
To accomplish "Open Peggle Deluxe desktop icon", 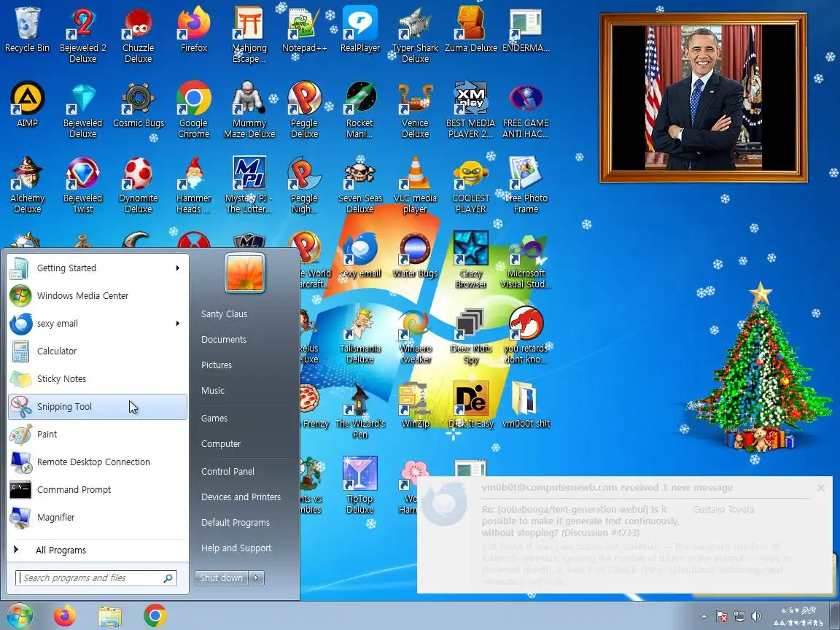I will tap(304, 110).
